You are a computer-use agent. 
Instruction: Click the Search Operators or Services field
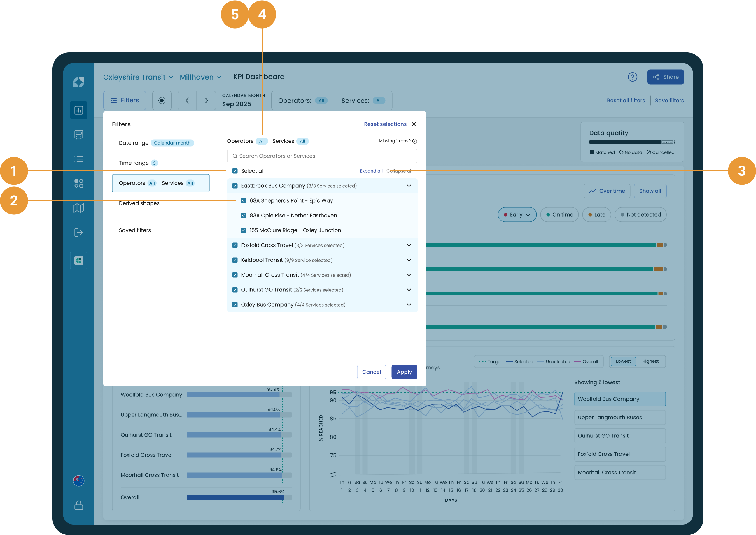click(322, 156)
